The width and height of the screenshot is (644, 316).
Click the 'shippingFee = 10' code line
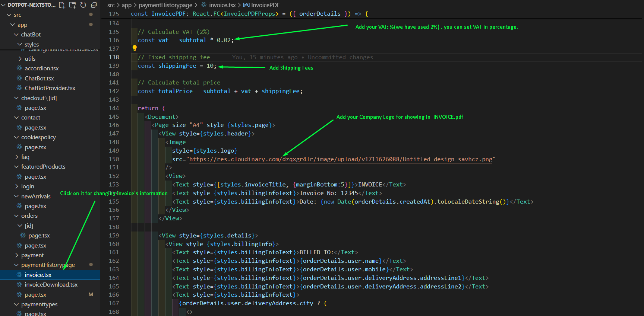[177, 66]
